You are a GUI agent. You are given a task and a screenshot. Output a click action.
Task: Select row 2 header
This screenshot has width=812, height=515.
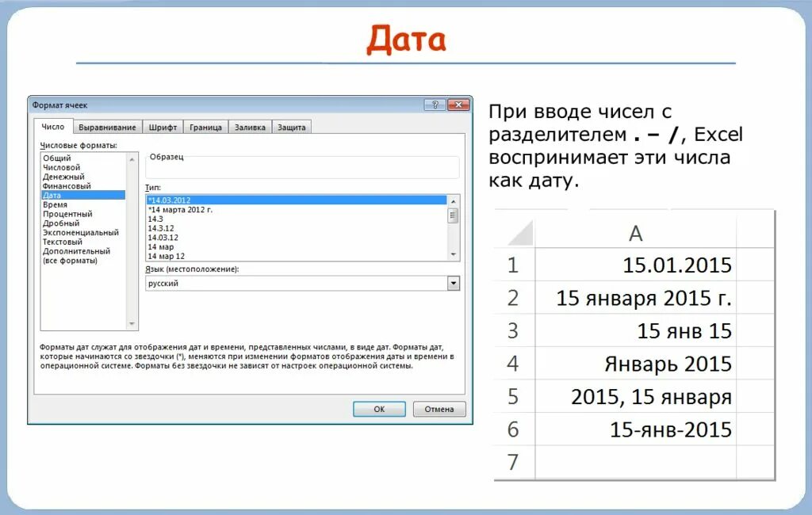coord(513,298)
